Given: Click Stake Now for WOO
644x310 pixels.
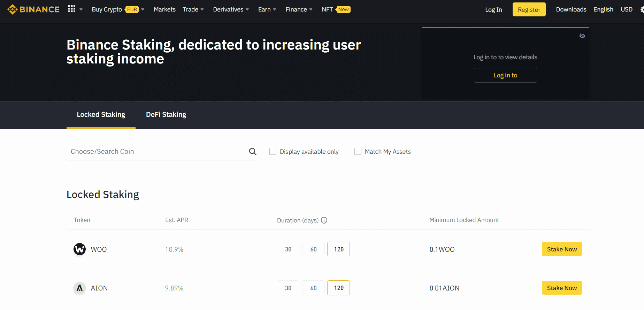Looking at the screenshot, I should click(562, 249).
